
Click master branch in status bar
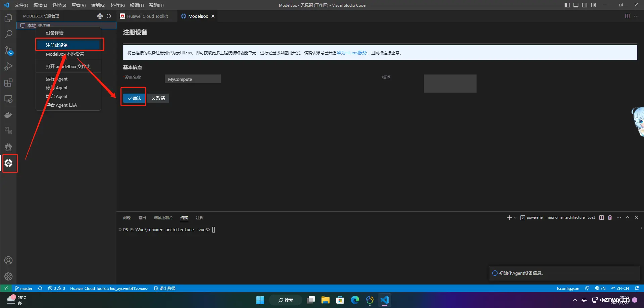point(23,288)
